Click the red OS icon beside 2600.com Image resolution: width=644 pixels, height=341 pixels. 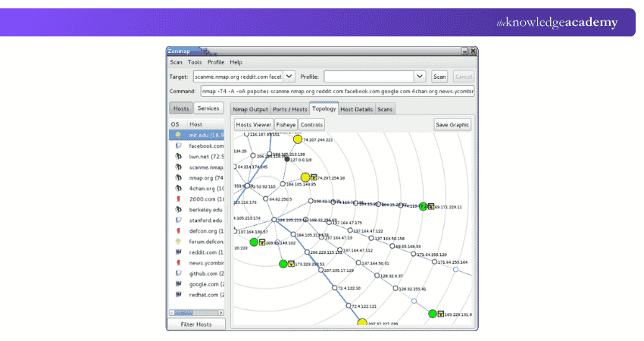[x=178, y=199]
